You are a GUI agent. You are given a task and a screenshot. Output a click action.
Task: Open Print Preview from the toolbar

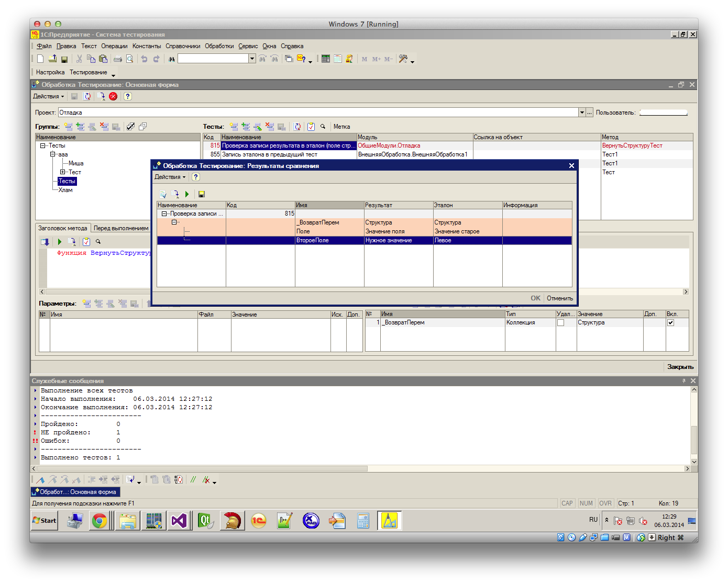click(129, 59)
